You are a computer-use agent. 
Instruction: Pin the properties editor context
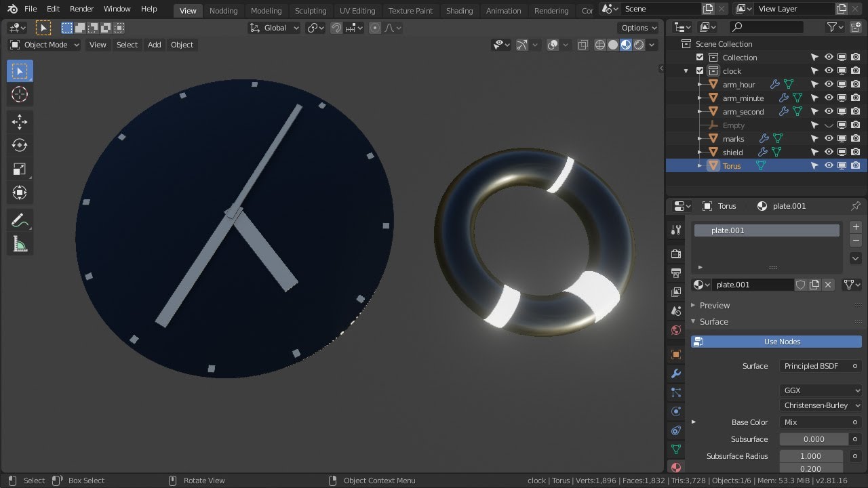856,206
